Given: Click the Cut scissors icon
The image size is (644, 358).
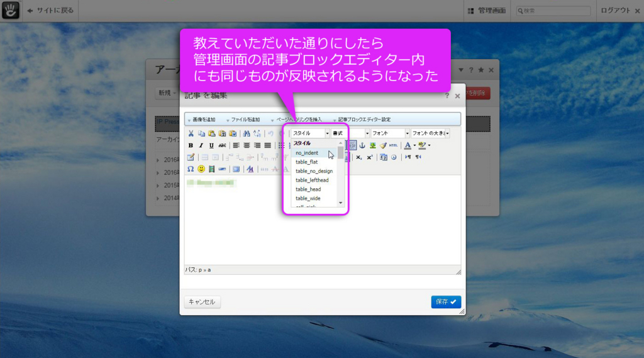Looking at the screenshot, I should (x=191, y=133).
